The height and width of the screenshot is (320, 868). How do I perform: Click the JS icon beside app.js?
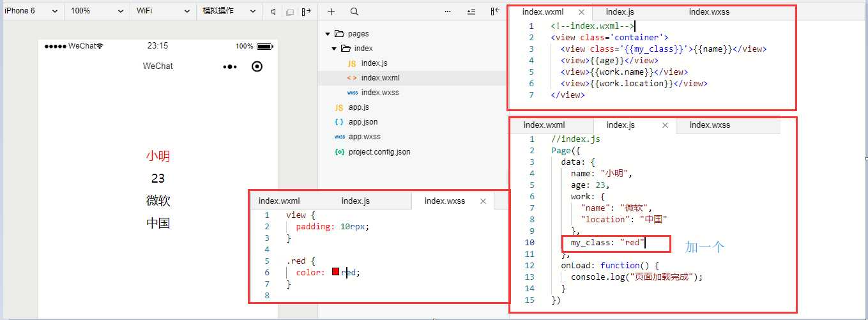[x=339, y=107]
